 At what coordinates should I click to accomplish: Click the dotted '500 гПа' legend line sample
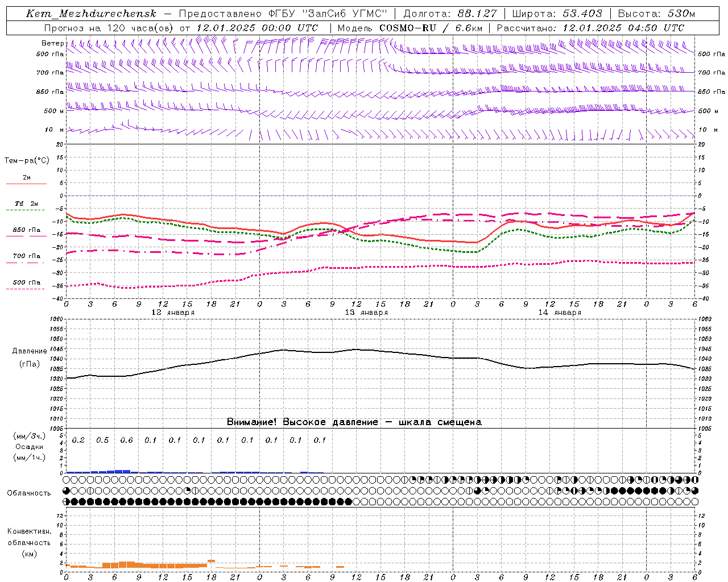26,289
